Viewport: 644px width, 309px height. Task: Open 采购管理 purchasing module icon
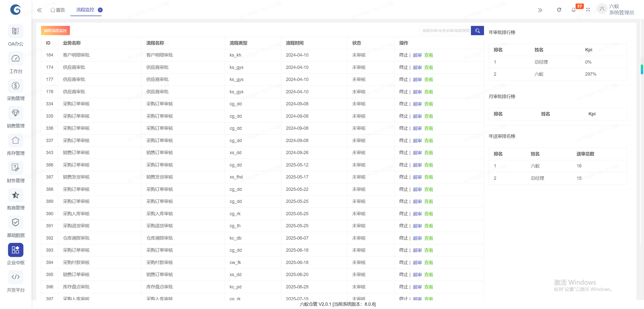pos(16,86)
